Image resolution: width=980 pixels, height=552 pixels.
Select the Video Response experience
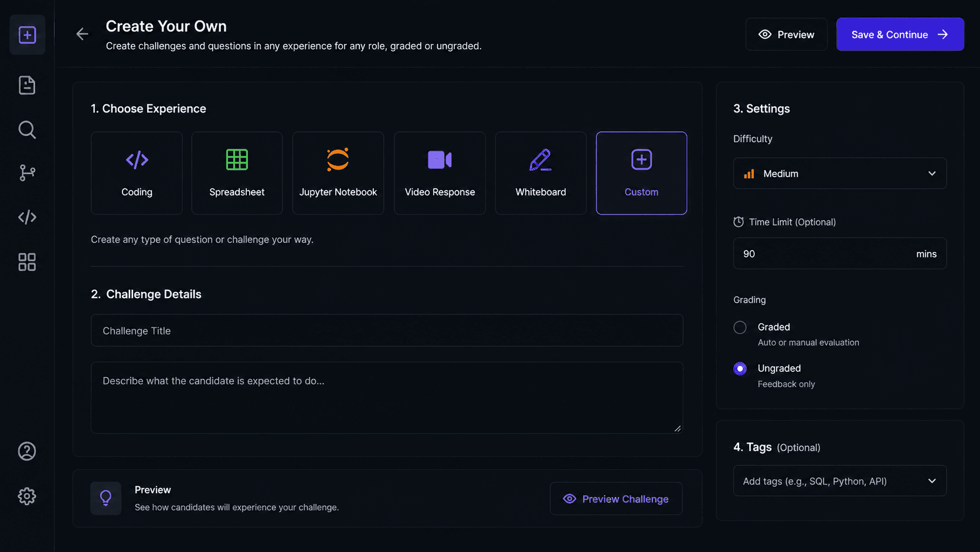tap(440, 173)
